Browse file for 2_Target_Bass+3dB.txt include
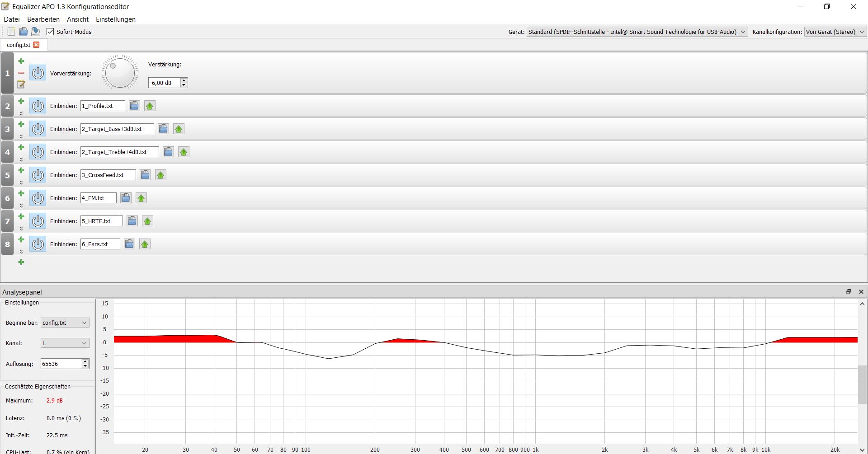868x454 pixels. point(163,129)
